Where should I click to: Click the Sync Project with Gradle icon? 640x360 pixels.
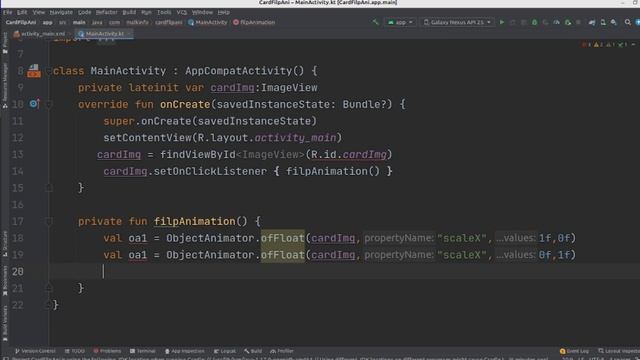[592, 22]
